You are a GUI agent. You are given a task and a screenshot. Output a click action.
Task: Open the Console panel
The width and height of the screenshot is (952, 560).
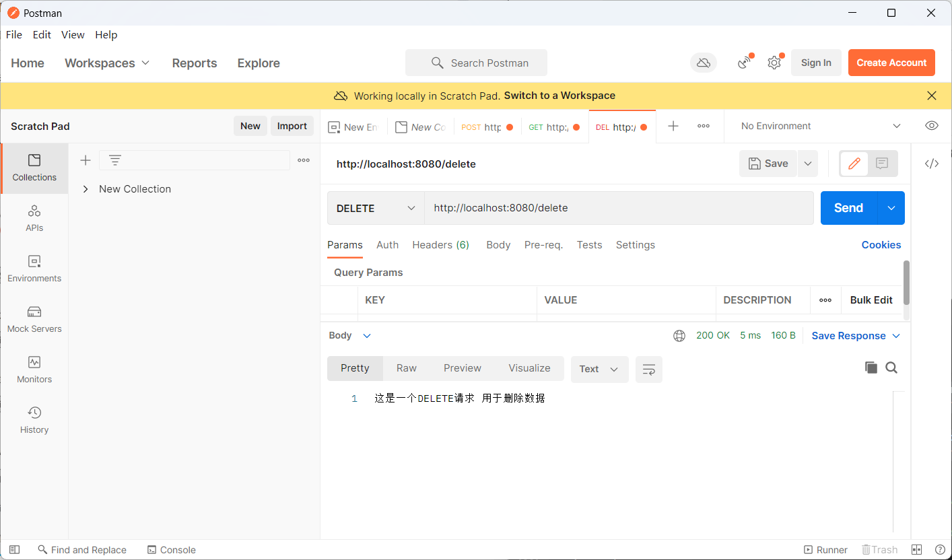172,550
